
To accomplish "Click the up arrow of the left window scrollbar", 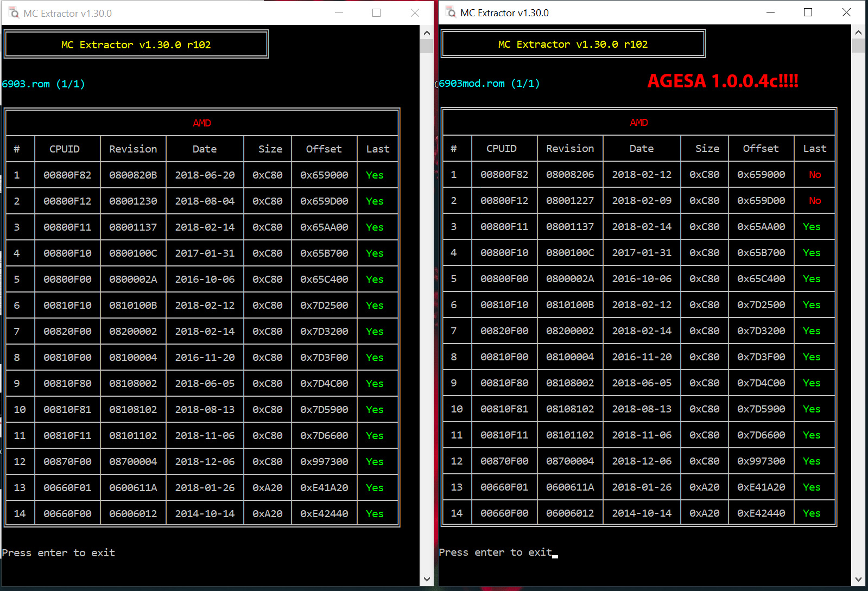I will click(x=427, y=33).
